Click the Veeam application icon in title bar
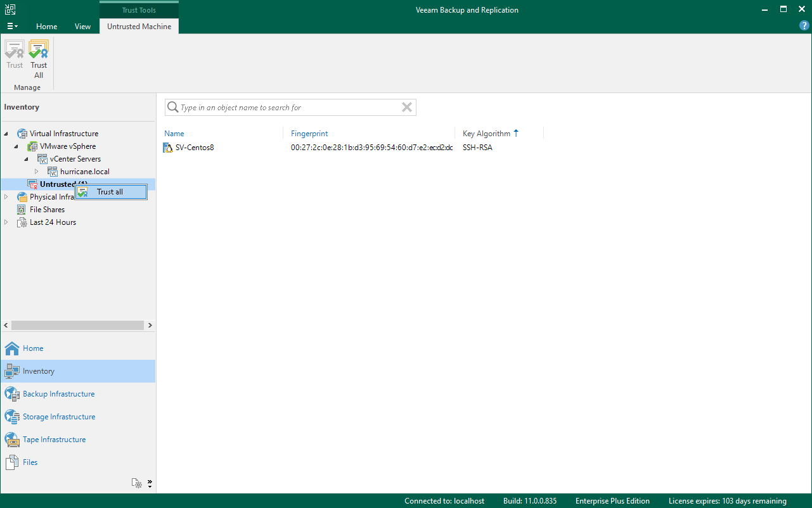812x508 pixels. 10,10
